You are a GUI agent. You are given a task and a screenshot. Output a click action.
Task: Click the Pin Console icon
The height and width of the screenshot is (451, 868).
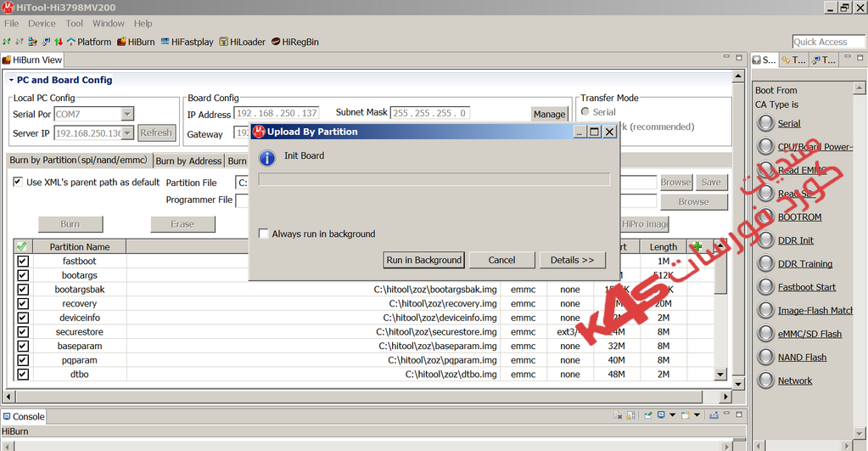click(x=647, y=415)
